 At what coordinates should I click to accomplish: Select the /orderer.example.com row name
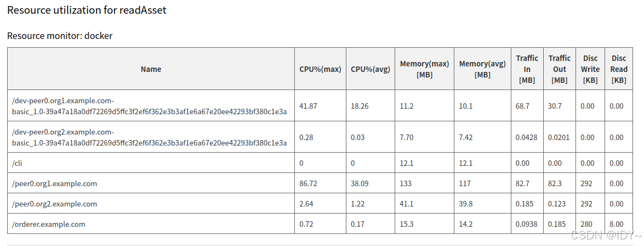[49, 224]
